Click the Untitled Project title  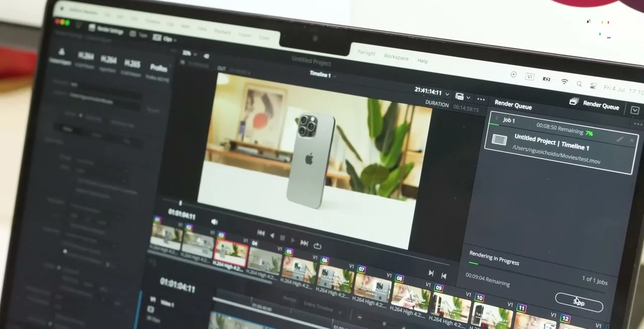coord(311,61)
